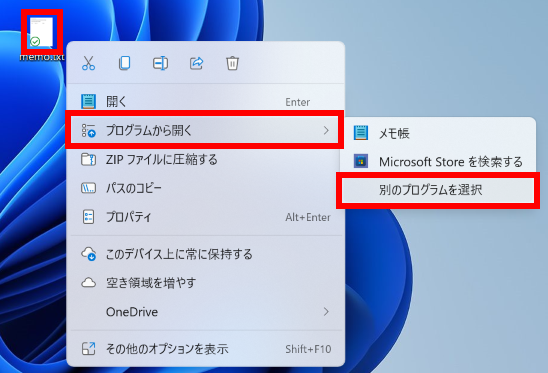Click the chevron next to OneDrive
This screenshot has width=548, height=373.
pos(326,311)
